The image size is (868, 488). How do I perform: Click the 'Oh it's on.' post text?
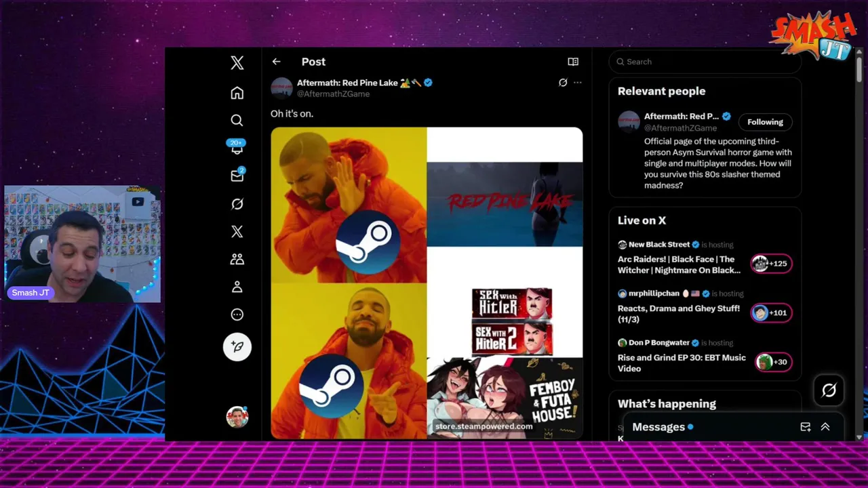292,114
